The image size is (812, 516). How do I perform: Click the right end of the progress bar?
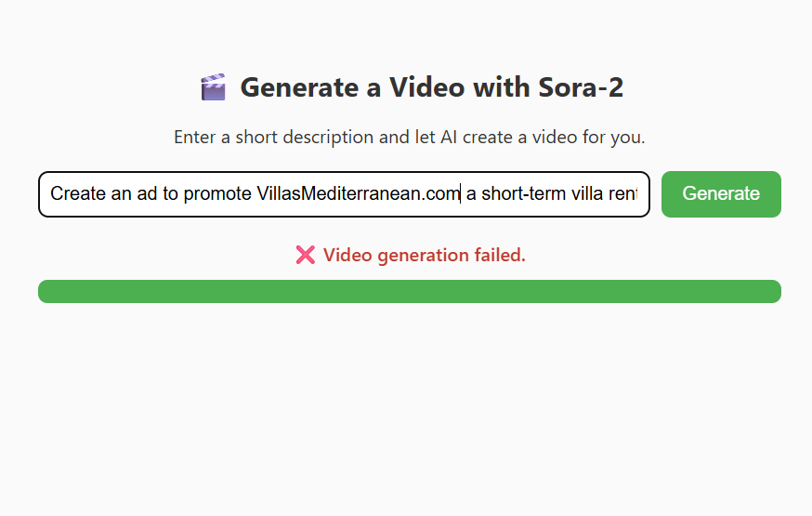(x=772, y=291)
